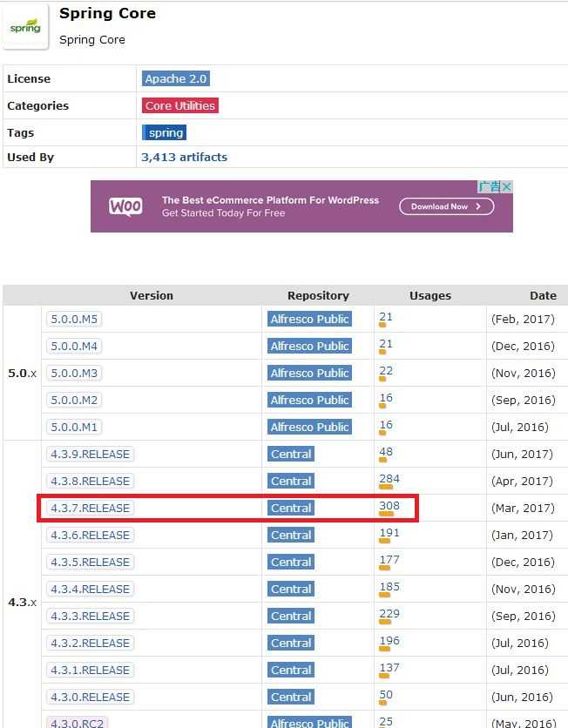
Task: Click the (Jun, 2017) date cell
Action: tap(522, 454)
